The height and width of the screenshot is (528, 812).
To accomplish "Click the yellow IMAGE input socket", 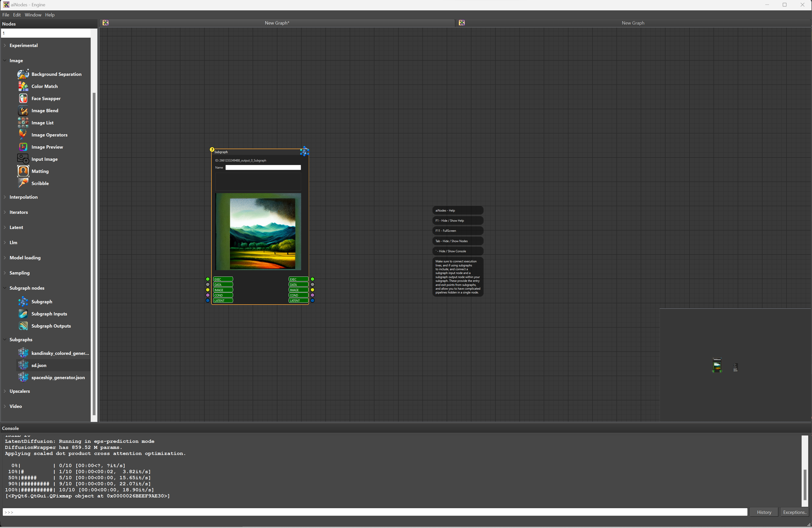I will [x=207, y=290].
